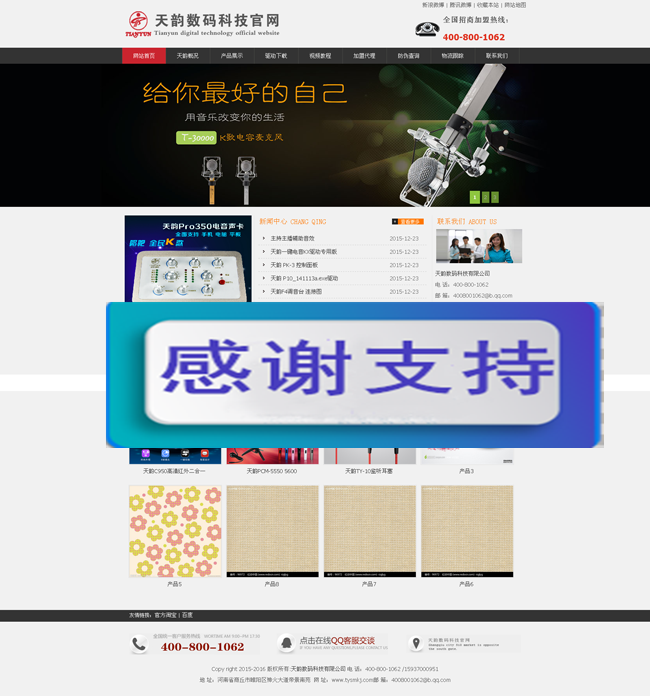The height and width of the screenshot is (696, 650).
Task: Open the 百度 friendly link
Action: 187,615
